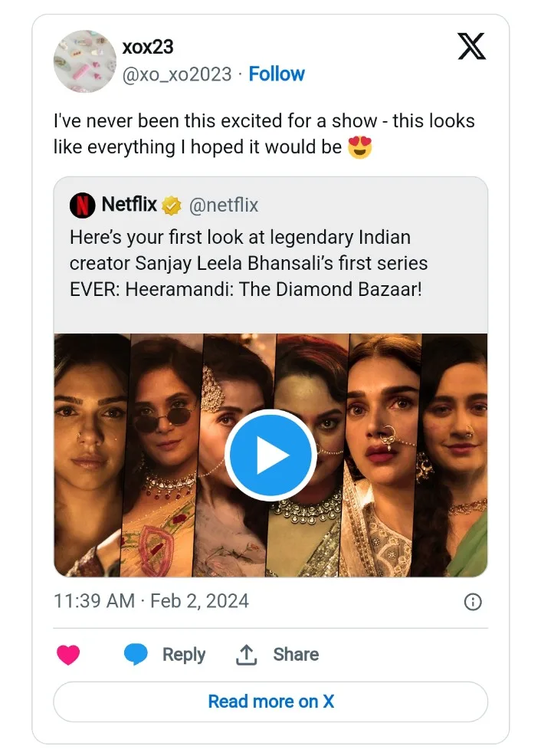This screenshot has height=756, width=541.
Task: Click the Reply text label
Action: (184, 655)
